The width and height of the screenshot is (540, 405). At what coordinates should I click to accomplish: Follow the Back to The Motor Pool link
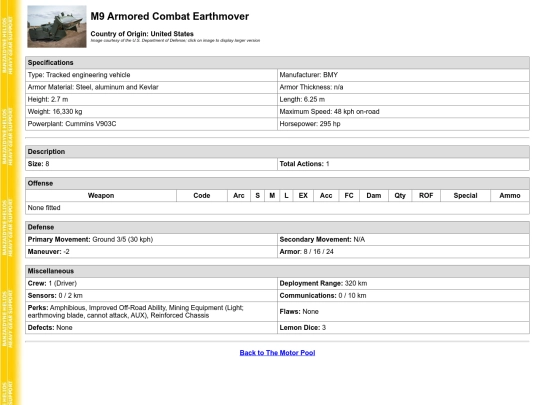pos(277,353)
